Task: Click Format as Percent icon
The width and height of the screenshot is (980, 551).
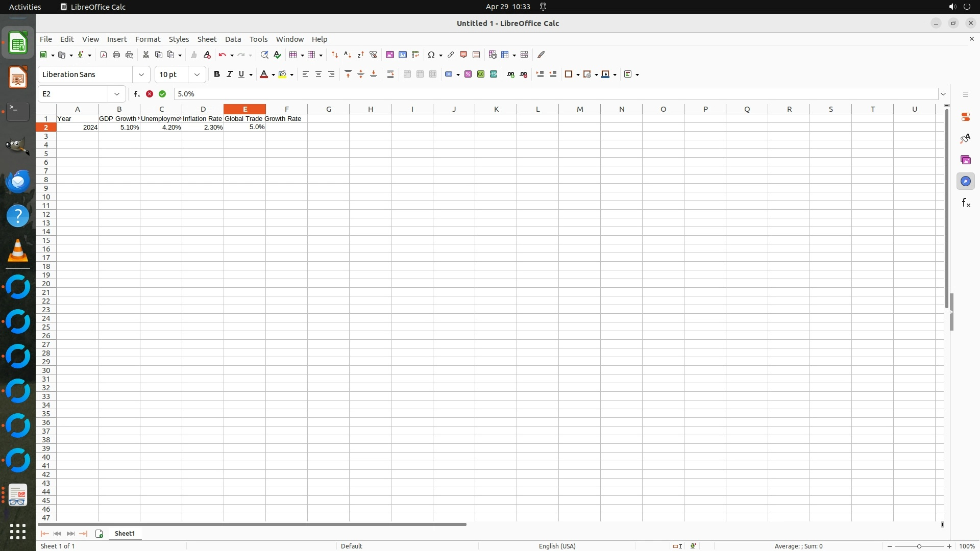Action: point(468,74)
